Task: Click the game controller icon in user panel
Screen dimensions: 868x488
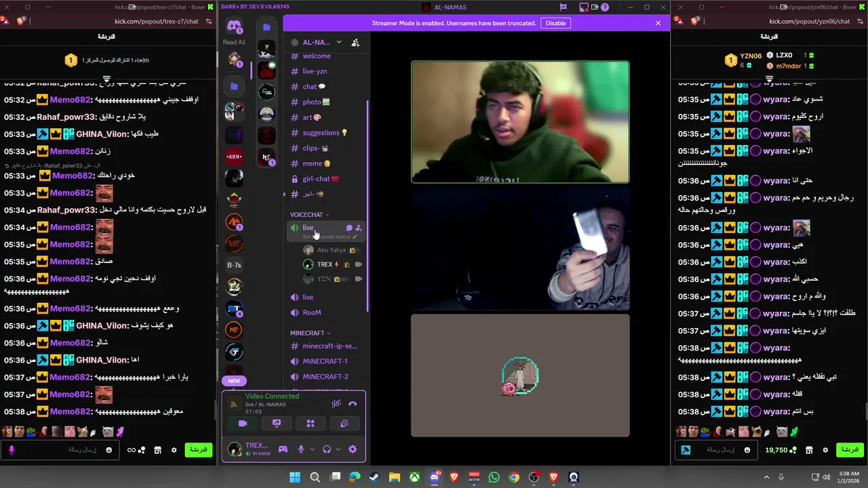Action: (x=283, y=449)
